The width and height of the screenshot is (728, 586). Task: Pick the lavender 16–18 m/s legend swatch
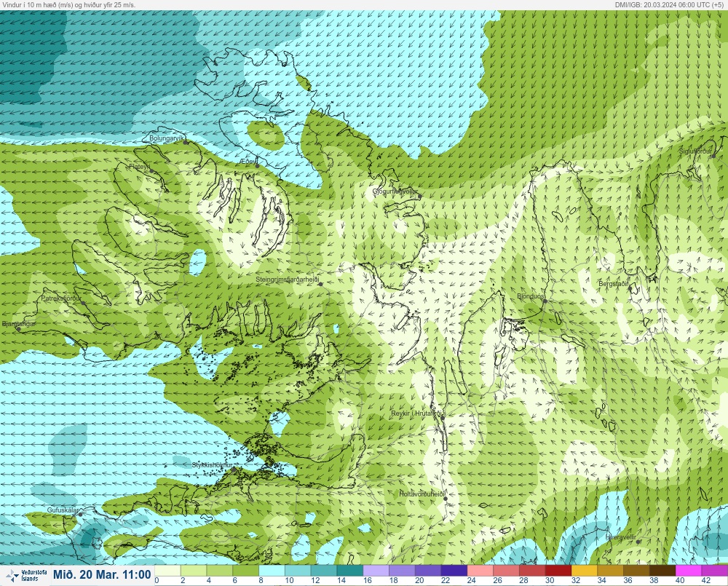pos(376,570)
